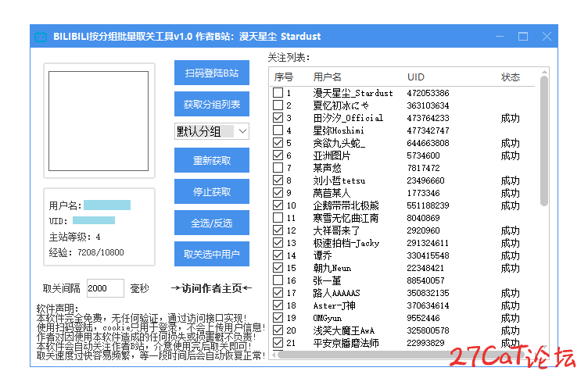
Task: Click UID 350832135
Action: click(428, 293)
